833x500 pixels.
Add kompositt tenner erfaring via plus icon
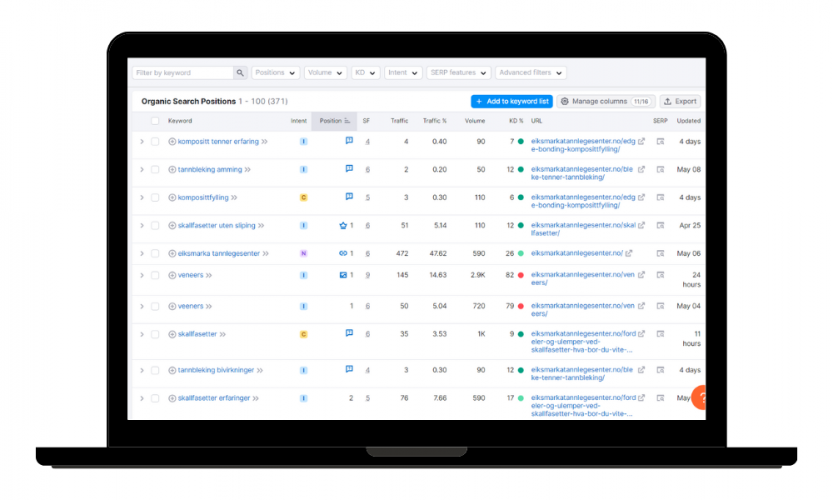click(172, 141)
